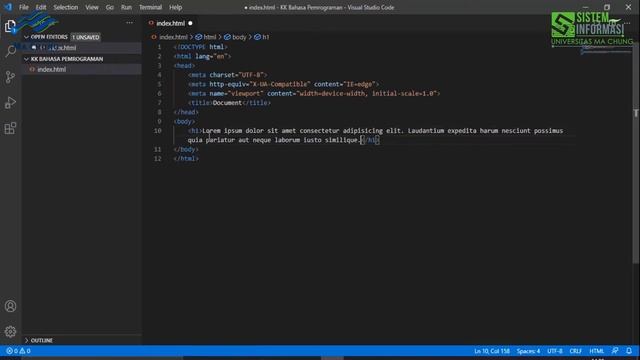
Task: Select the open editor file entry
Action: pyautogui.click(x=82, y=48)
